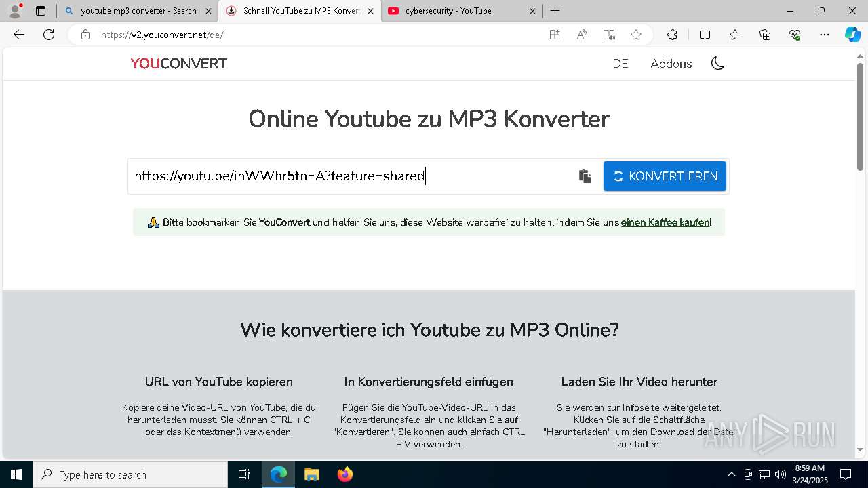
Task: Add this page to favorites star
Action: (636, 35)
